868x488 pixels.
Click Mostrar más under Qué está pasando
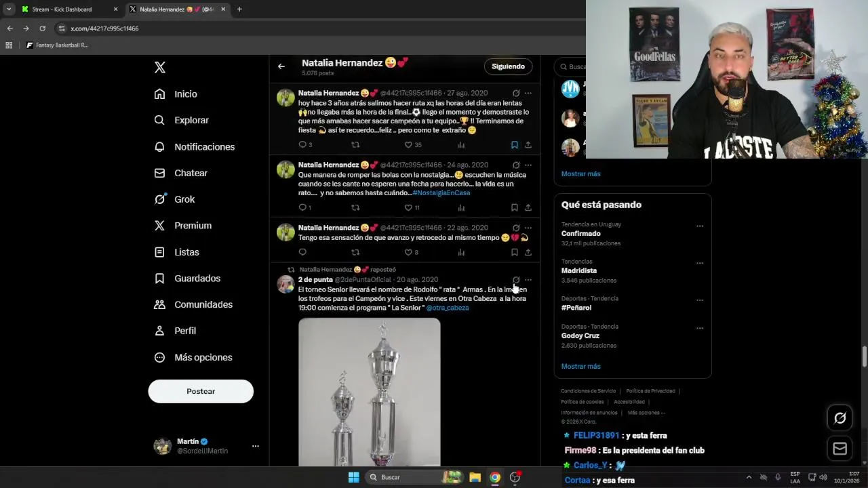[580, 366]
